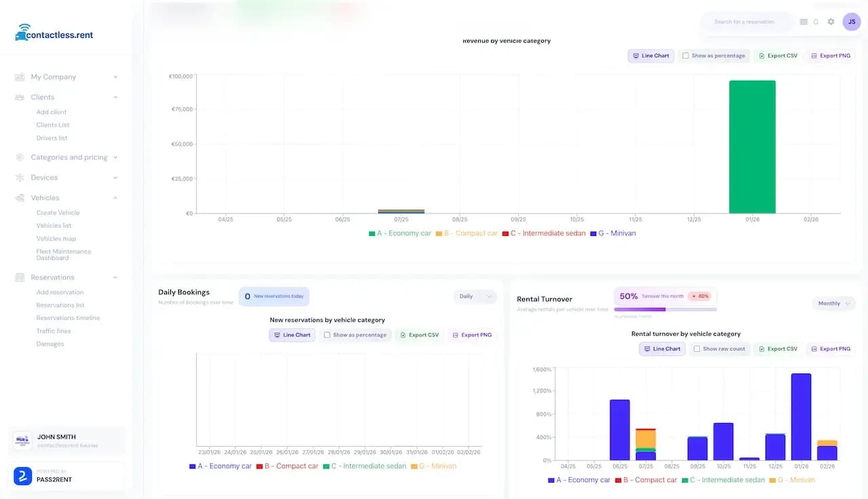Click the contactless.rent logo

pos(53,33)
